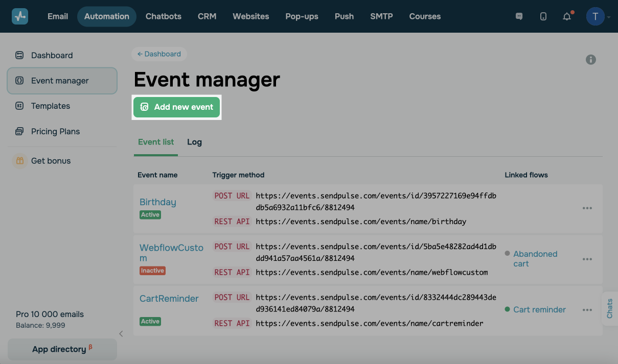Open Pricing Plans in the sidebar
The width and height of the screenshot is (618, 364).
click(55, 131)
